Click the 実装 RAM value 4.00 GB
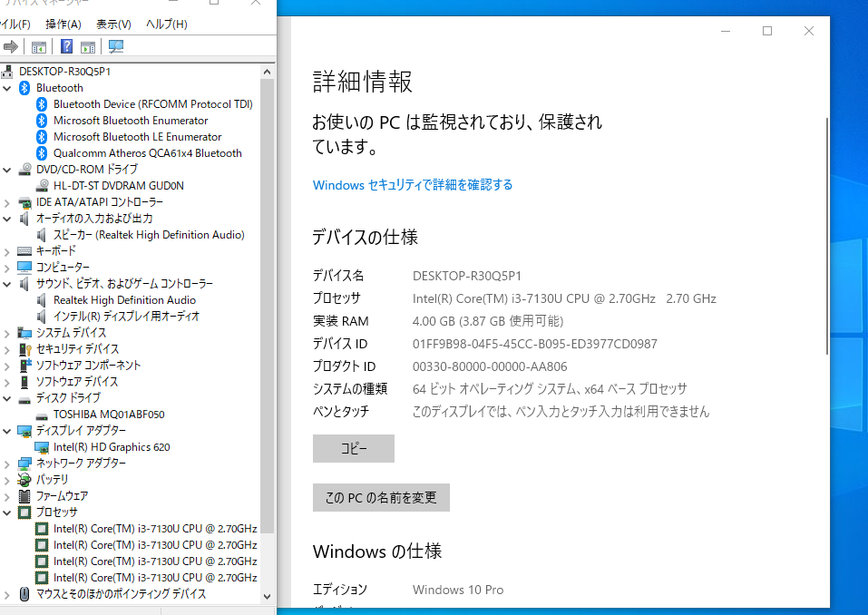 488,322
